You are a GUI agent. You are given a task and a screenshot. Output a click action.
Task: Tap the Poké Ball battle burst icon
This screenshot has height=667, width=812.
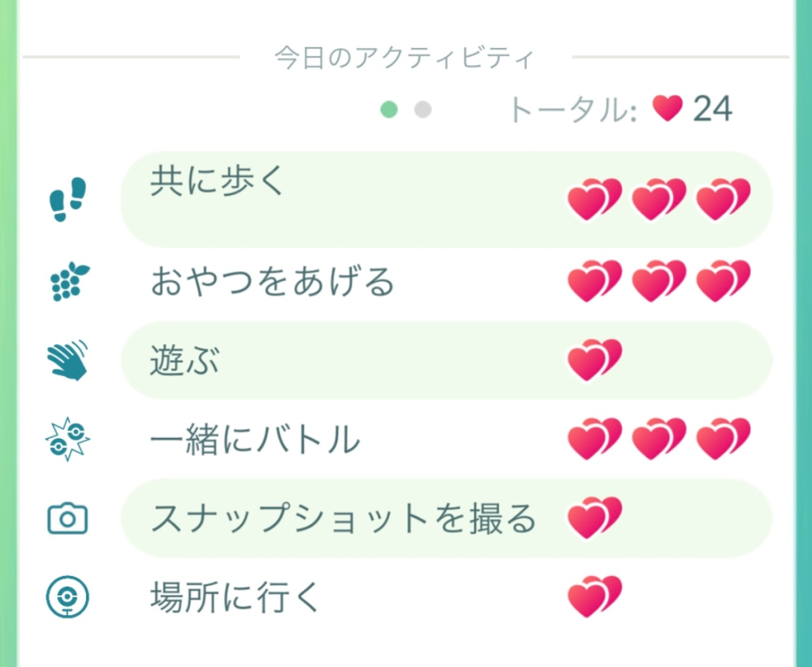[x=67, y=440]
